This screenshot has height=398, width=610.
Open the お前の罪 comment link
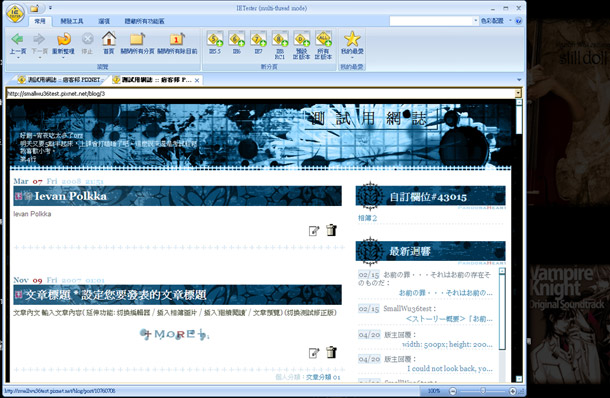445,293
